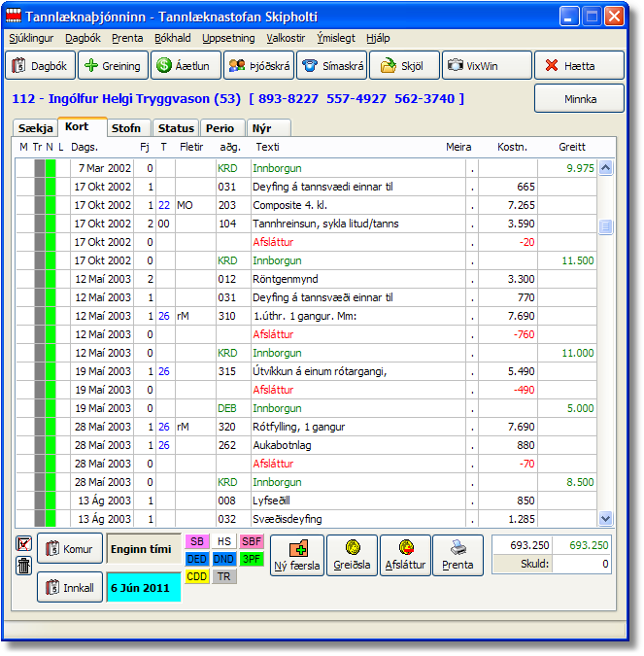Viewport: 644px width, 656px height.
Task: Select the Tannhreinsun, sykla litud/tanns row
Action: coord(306,224)
